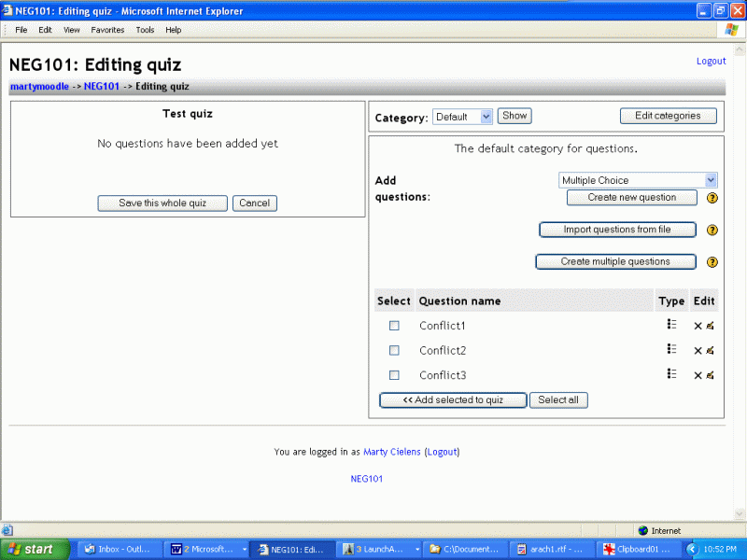Click delete X icon for Conflict3
747x560 pixels.
(698, 375)
